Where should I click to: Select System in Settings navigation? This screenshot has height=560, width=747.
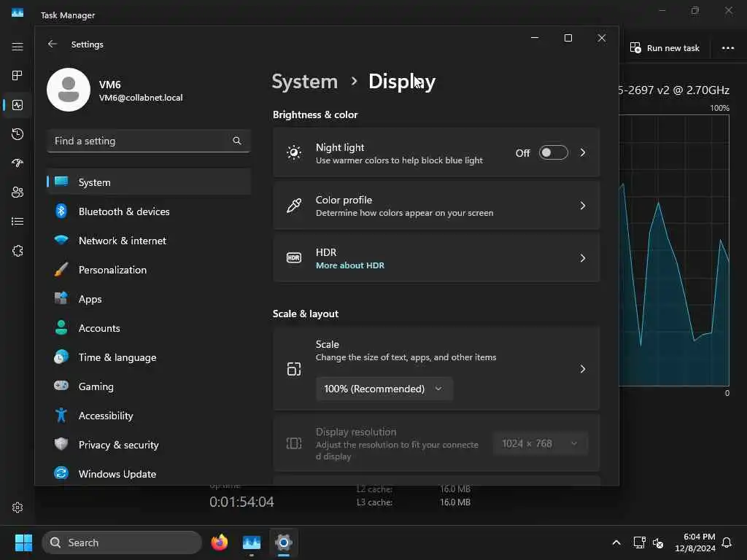pyautogui.click(x=149, y=182)
